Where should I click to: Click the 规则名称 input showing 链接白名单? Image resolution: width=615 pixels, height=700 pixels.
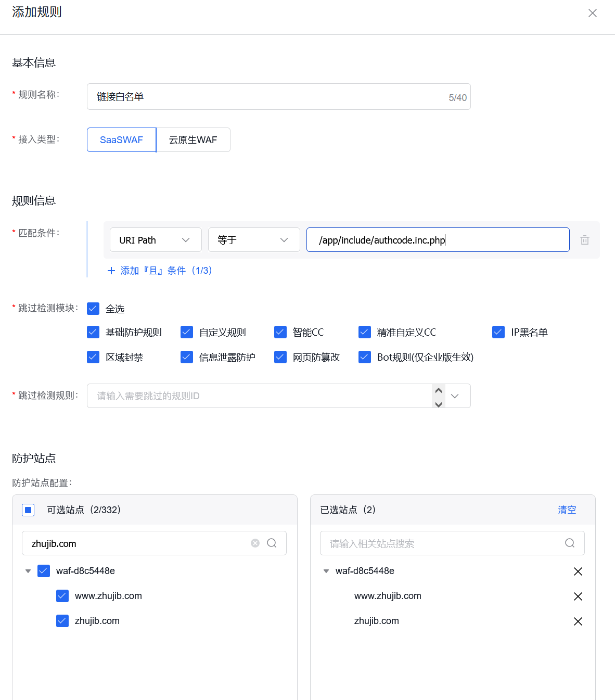click(x=278, y=96)
